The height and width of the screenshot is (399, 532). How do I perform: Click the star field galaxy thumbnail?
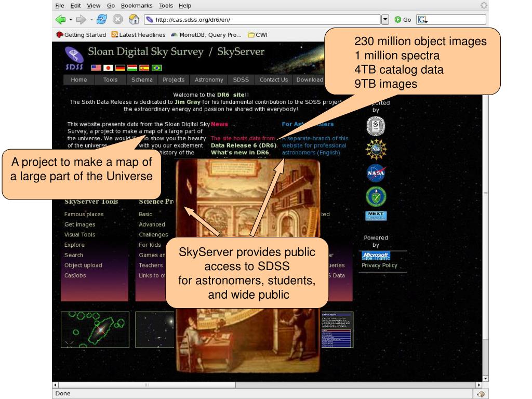155,330
